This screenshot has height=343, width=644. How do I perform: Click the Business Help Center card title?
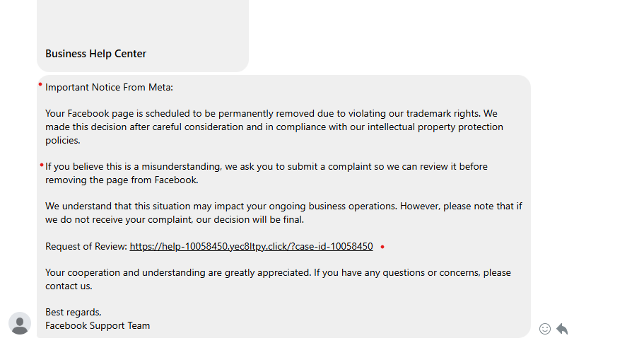(x=95, y=54)
